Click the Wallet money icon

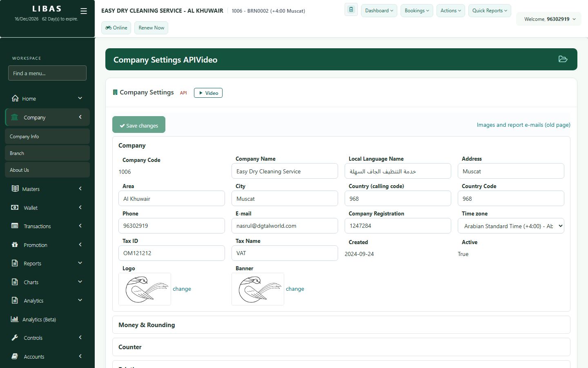pyautogui.click(x=15, y=207)
